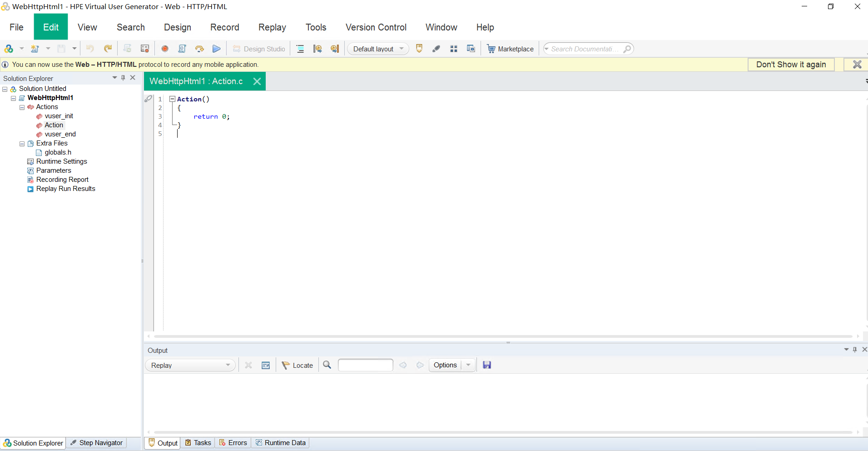Close the Action.c editor tab
The width and height of the screenshot is (868, 451).
tap(257, 81)
